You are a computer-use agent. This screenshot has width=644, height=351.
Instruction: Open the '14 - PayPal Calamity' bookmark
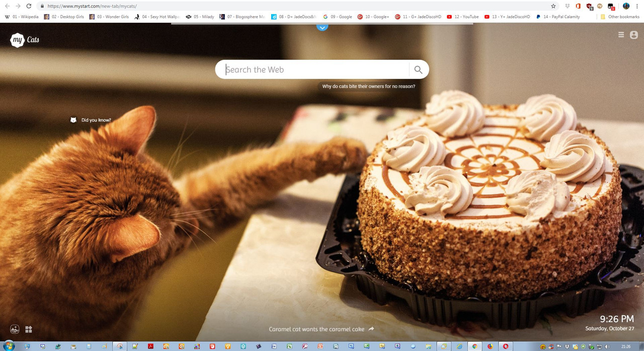[x=558, y=17]
